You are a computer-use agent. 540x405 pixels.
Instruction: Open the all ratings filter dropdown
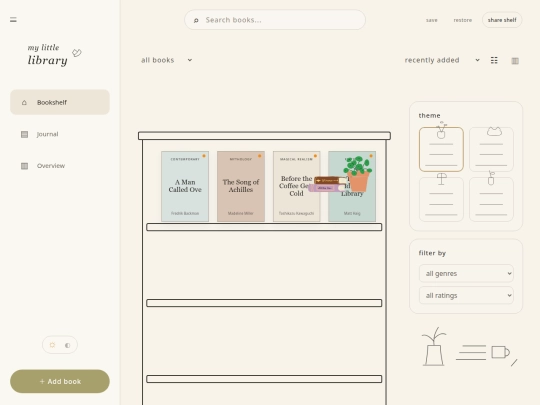tap(466, 295)
